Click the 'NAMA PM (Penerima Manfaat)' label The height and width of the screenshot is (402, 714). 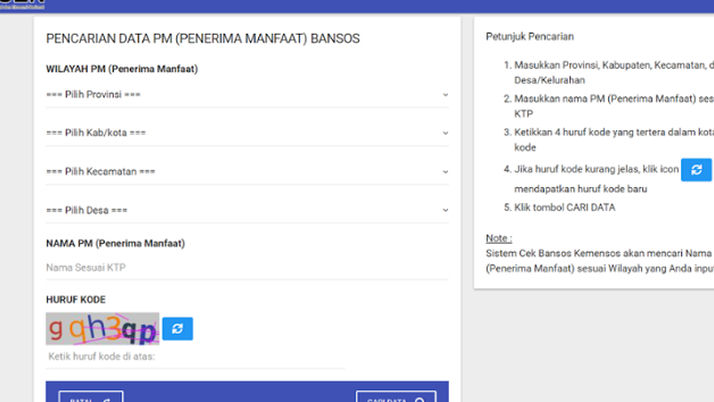tap(115, 244)
